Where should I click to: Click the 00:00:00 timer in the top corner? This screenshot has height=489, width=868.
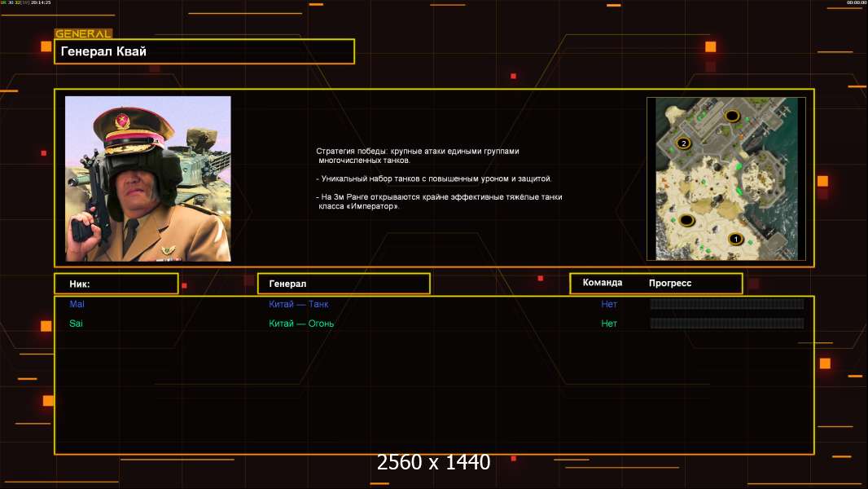pyautogui.click(x=856, y=3)
